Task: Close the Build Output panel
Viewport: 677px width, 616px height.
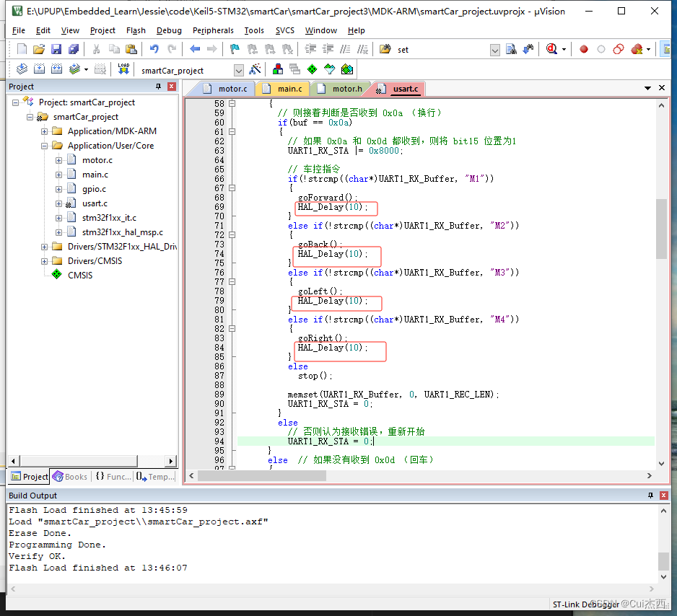Action: pos(663,496)
